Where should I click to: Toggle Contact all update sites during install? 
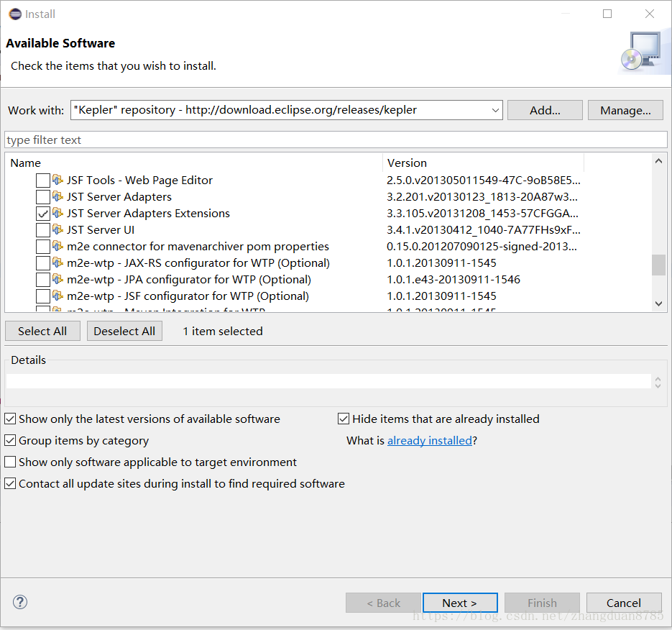pos(10,483)
